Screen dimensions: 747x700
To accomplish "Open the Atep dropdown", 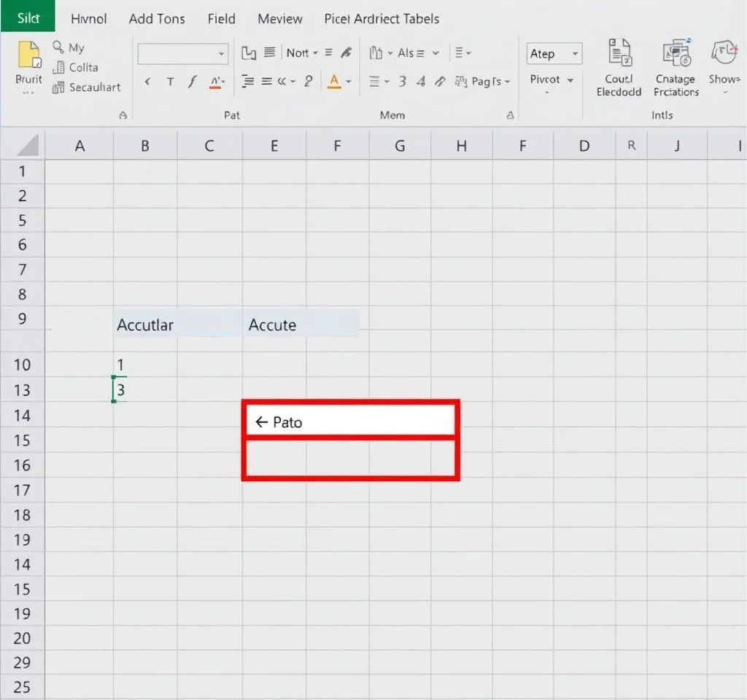I will coord(554,53).
